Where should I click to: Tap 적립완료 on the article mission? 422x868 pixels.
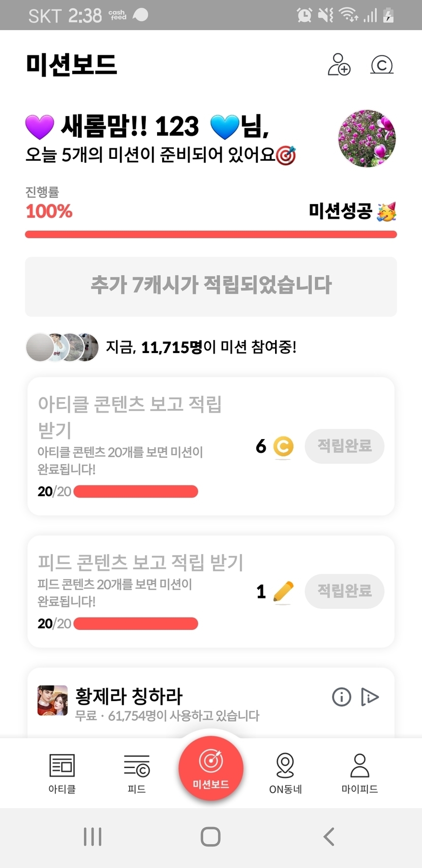(x=344, y=446)
